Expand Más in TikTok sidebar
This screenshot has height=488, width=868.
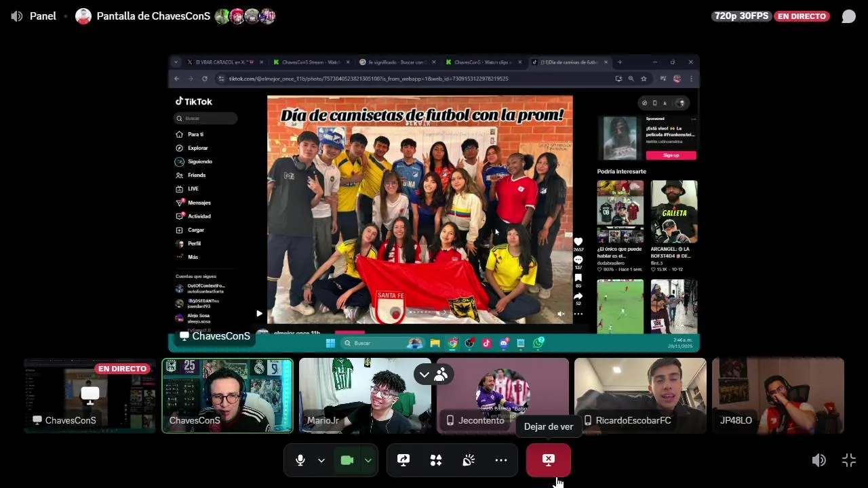(x=193, y=257)
